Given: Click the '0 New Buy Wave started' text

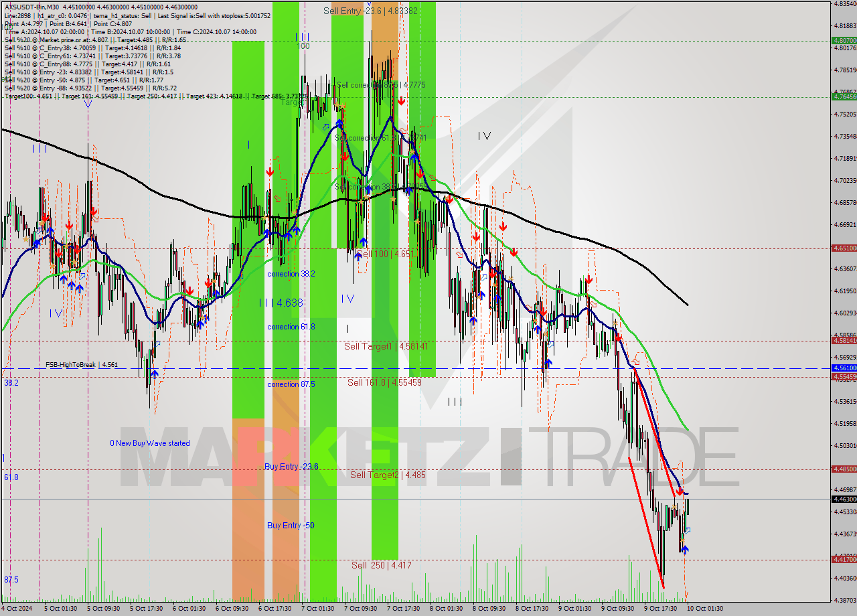Looking at the screenshot, I should pyautogui.click(x=150, y=443).
